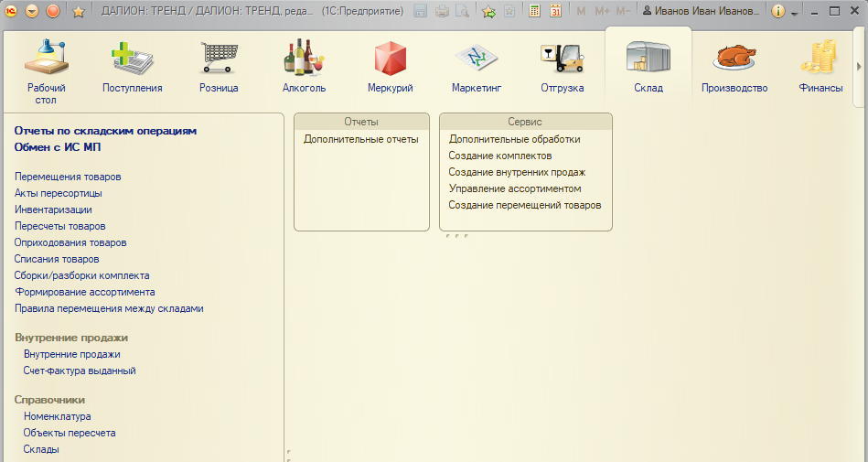Open Номенклатура catalog

pos(57,416)
